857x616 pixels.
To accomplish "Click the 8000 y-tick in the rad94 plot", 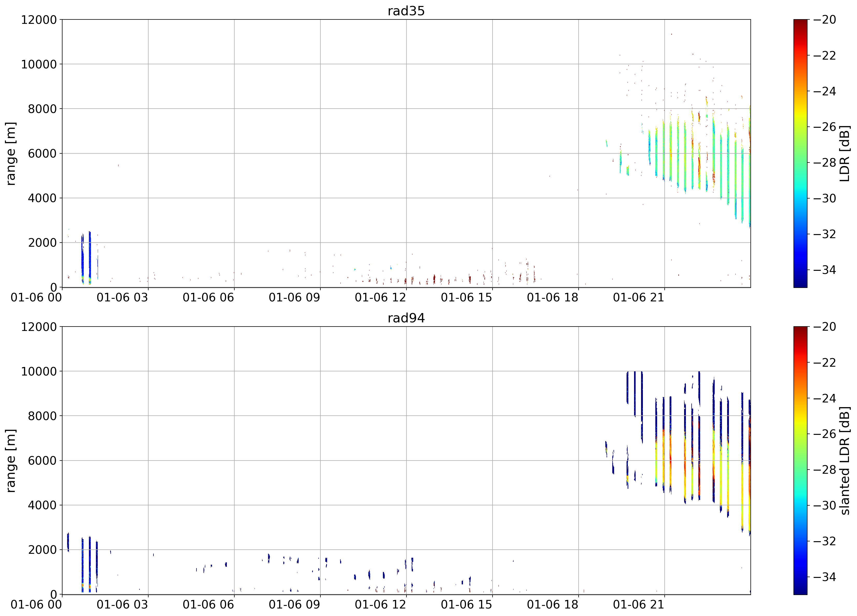I will (42, 416).
